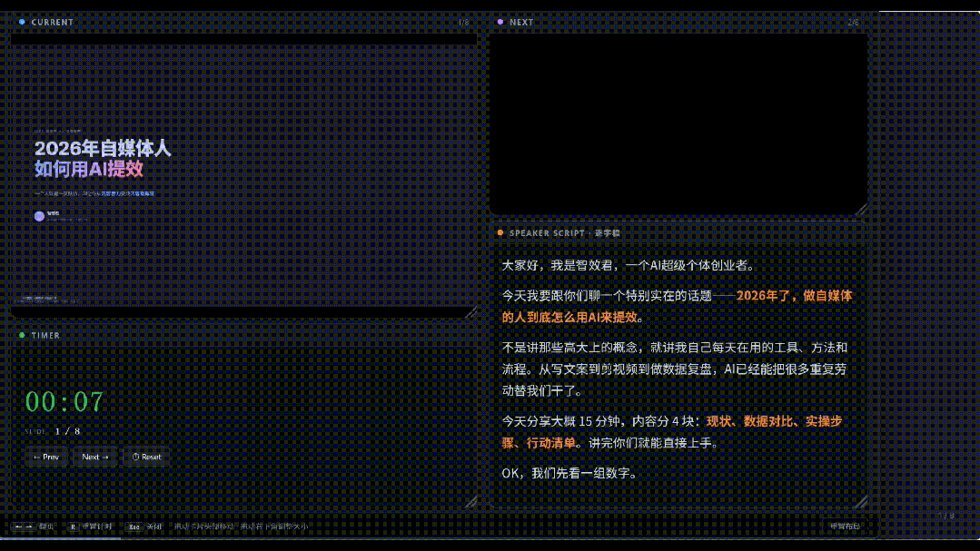Click the Prev slide button
This screenshot has height=551, width=980.
tap(45, 457)
